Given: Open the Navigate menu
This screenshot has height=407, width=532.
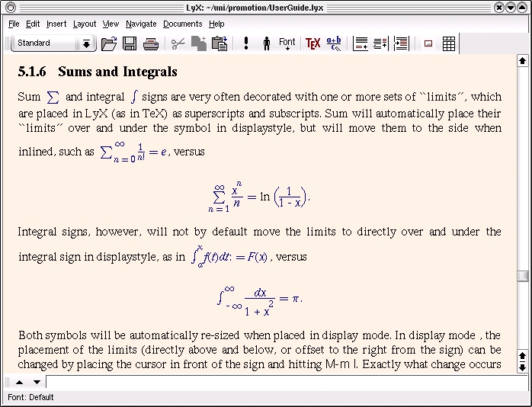Looking at the screenshot, I should coord(141,24).
